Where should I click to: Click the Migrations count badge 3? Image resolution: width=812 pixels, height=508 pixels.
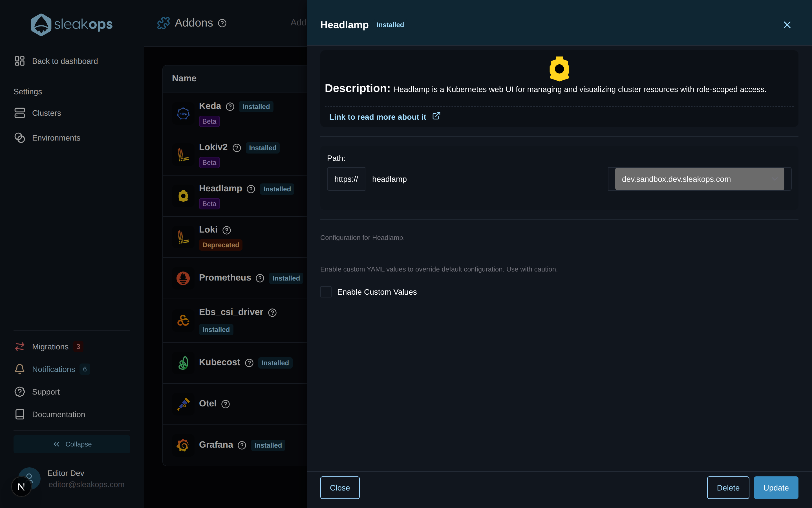click(x=78, y=347)
